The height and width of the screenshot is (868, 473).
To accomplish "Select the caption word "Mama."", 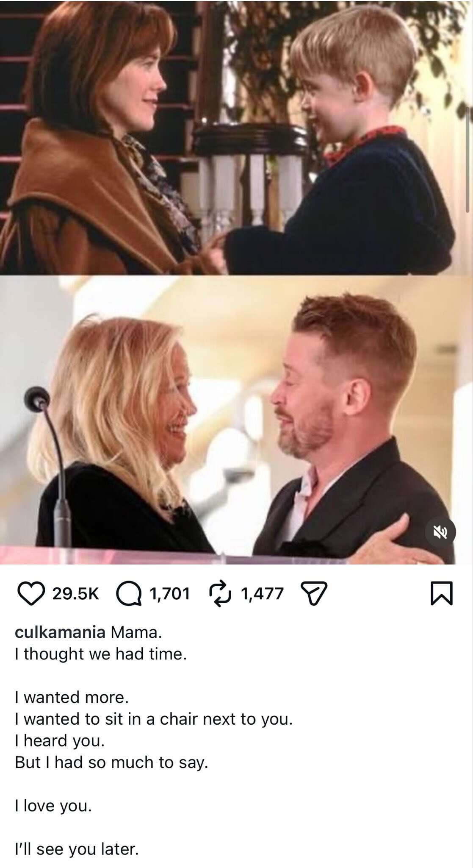I will (136, 632).
